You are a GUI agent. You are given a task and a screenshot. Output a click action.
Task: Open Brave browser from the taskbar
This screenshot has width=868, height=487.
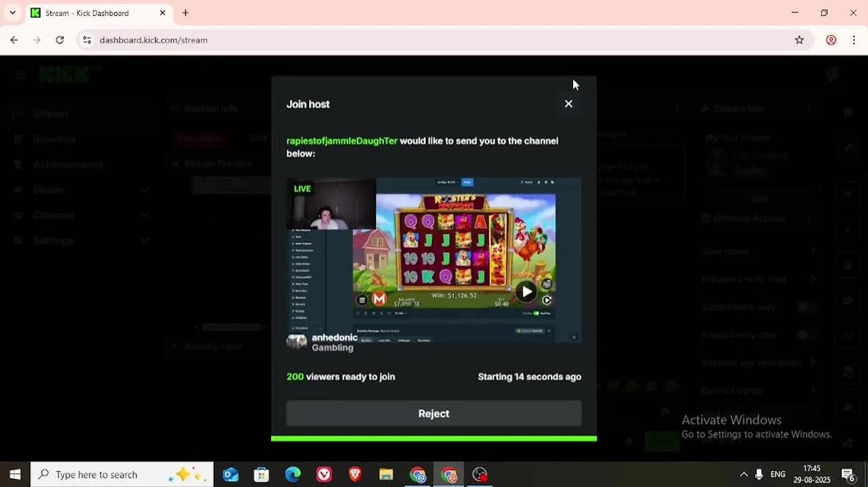pyautogui.click(x=355, y=474)
